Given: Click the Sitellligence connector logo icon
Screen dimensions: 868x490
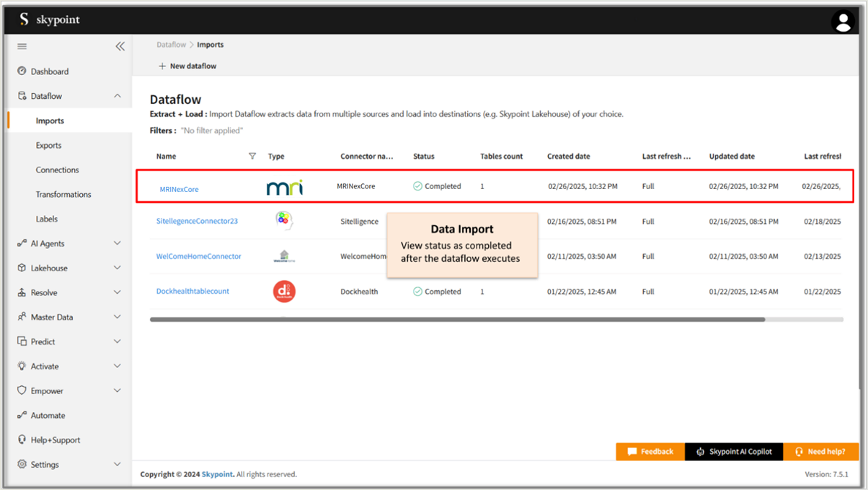Looking at the screenshot, I should click(284, 221).
